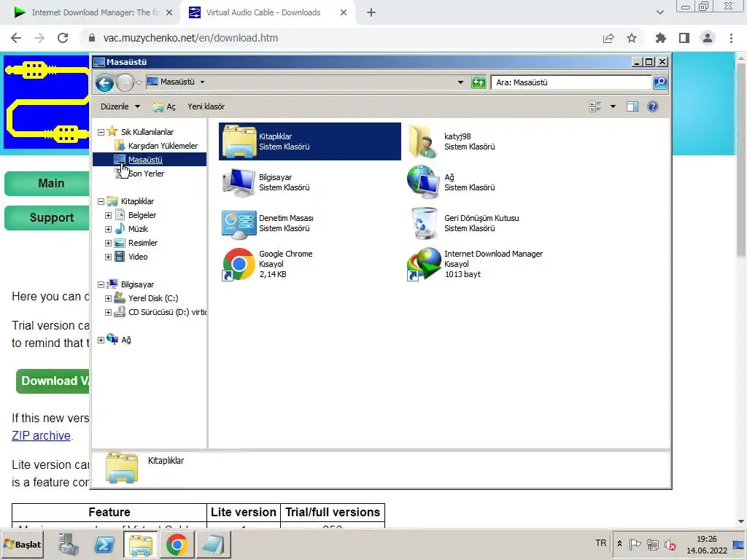Select the Geri Dönüşüm Kutusu recycle bin icon
747x560 pixels.
pos(424,223)
